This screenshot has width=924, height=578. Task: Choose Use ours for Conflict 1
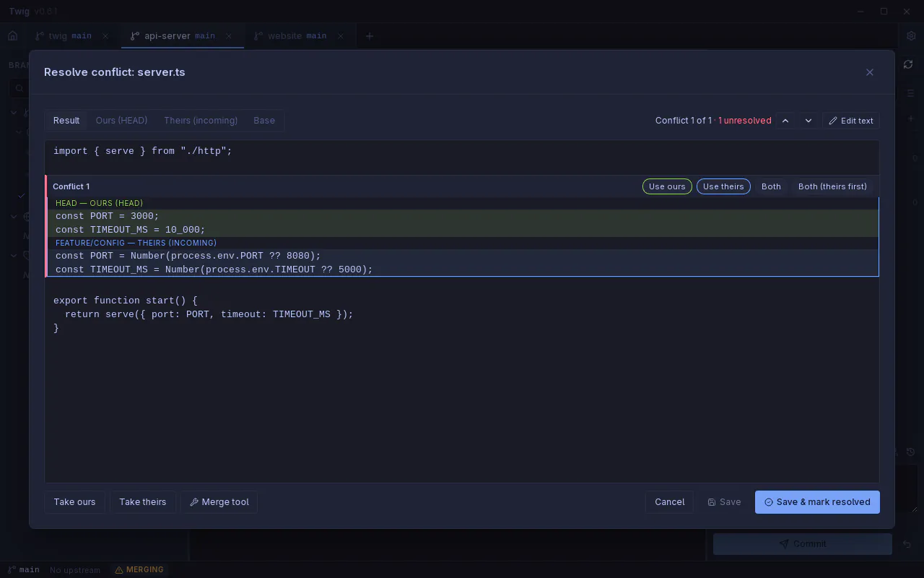(x=667, y=186)
